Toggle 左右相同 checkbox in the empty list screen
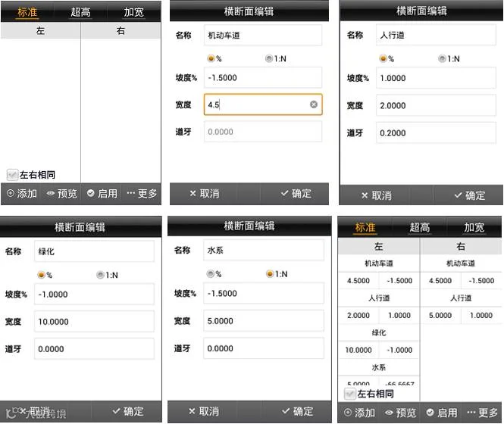Screen dimensions: 504x424 tap(12, 175)
